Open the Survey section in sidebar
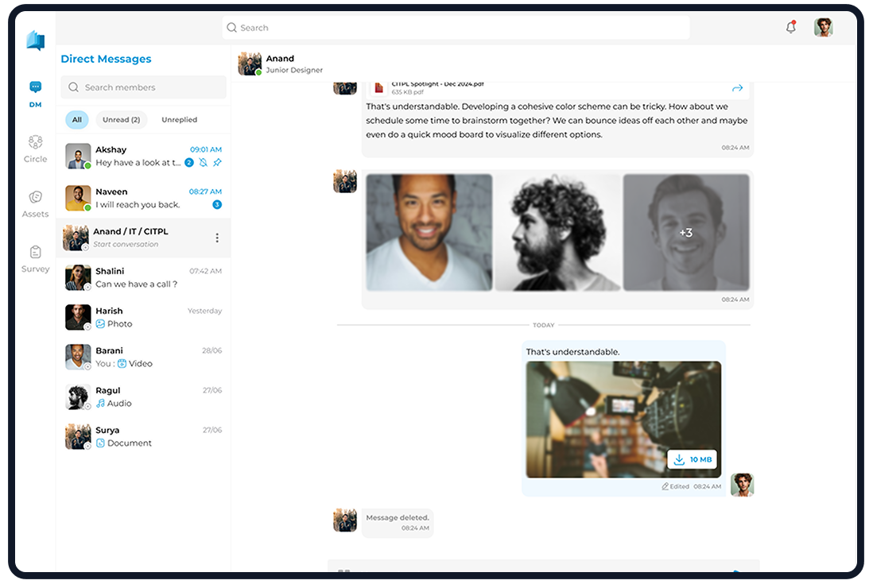Viewport: 873px width, 588px height. click(x=35, y=259)
